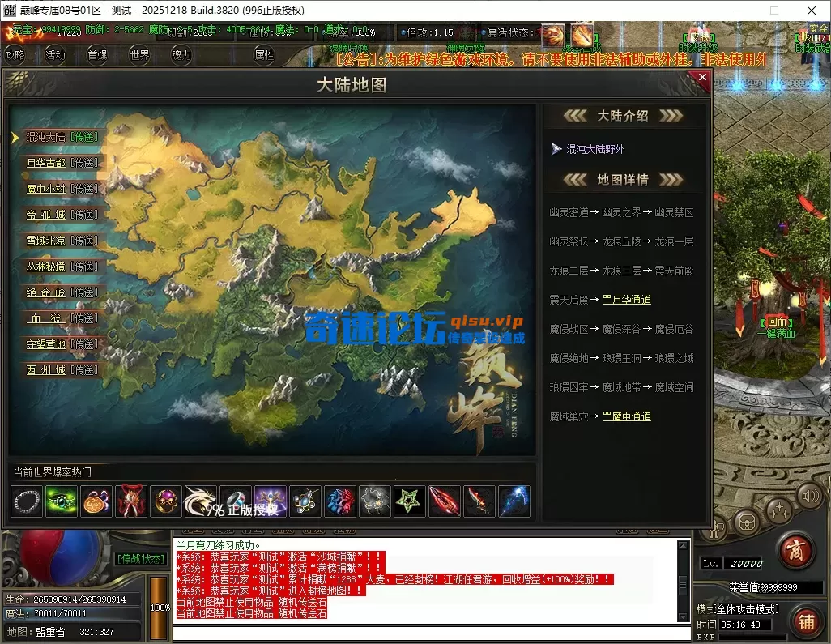Open the 活动 menu button
Viewport: 831px width, 644px height.
[55, 54]
